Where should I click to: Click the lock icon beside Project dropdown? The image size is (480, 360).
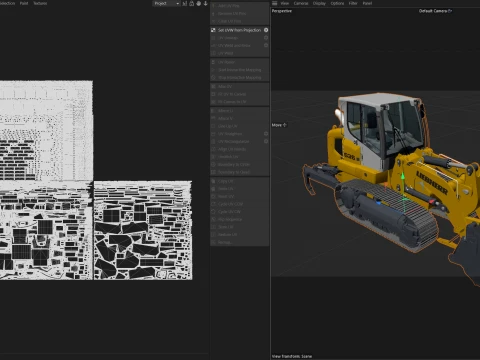point(192,3)
